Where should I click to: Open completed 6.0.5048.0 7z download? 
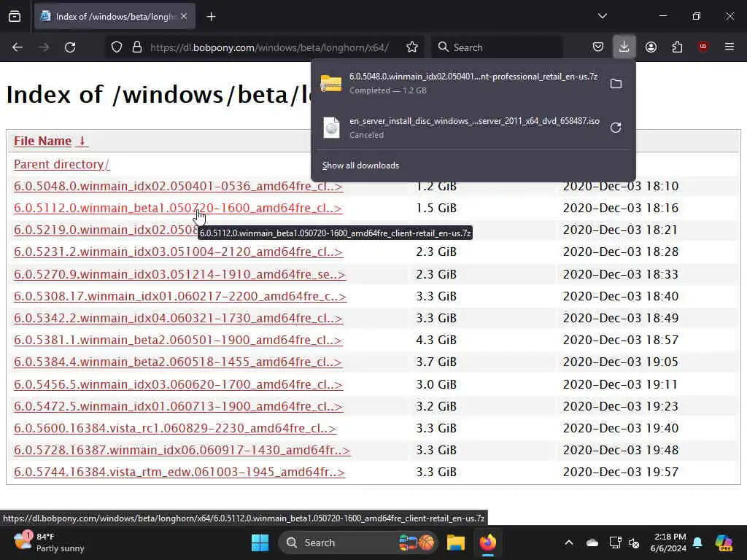click(460, 83)
